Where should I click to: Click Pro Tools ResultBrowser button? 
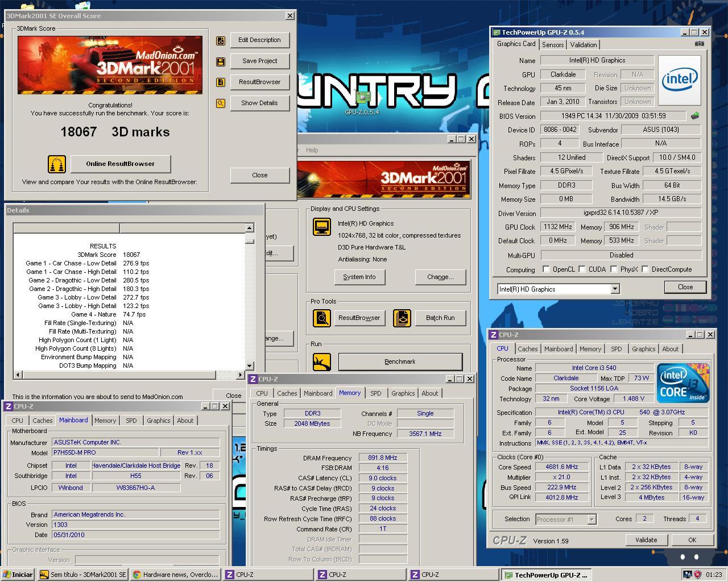click(x=359, y=318)
